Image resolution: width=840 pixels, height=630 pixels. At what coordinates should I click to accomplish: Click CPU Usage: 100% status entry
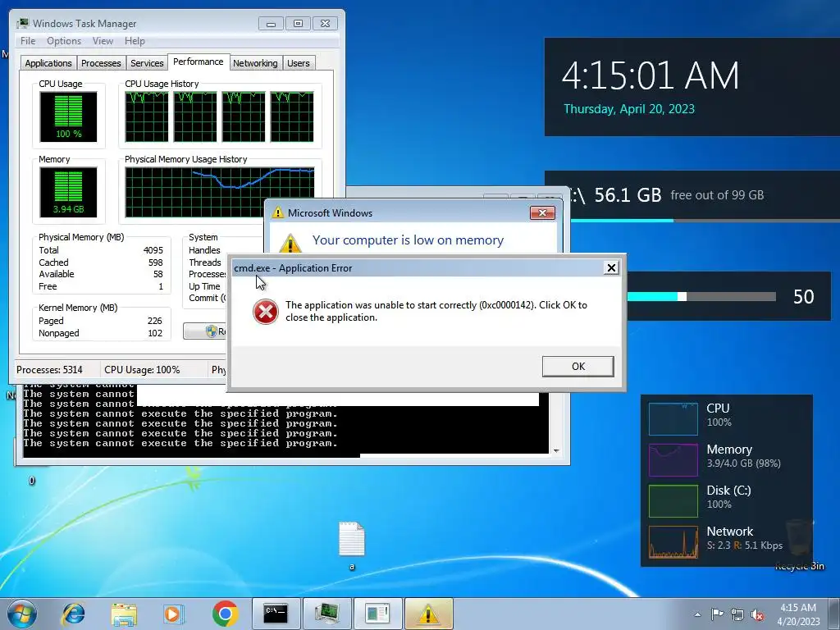tap(142, 370)
